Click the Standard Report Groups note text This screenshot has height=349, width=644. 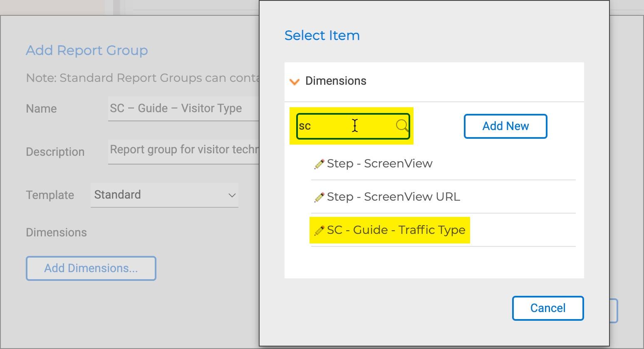coord(142,78)
